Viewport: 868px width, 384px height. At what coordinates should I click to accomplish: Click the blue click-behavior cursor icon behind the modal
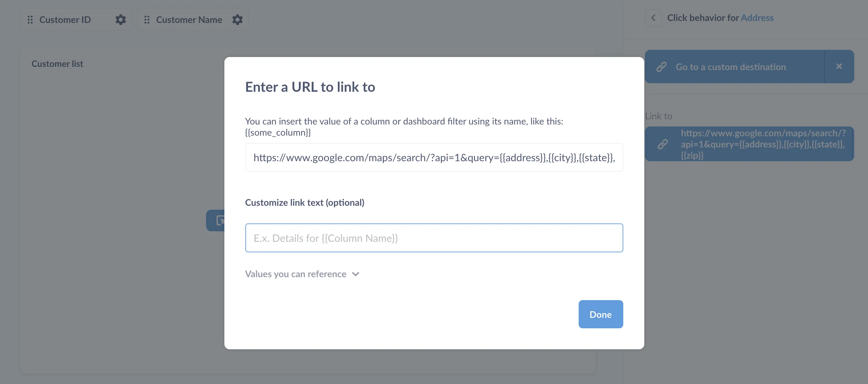click(x=219, y=220)
